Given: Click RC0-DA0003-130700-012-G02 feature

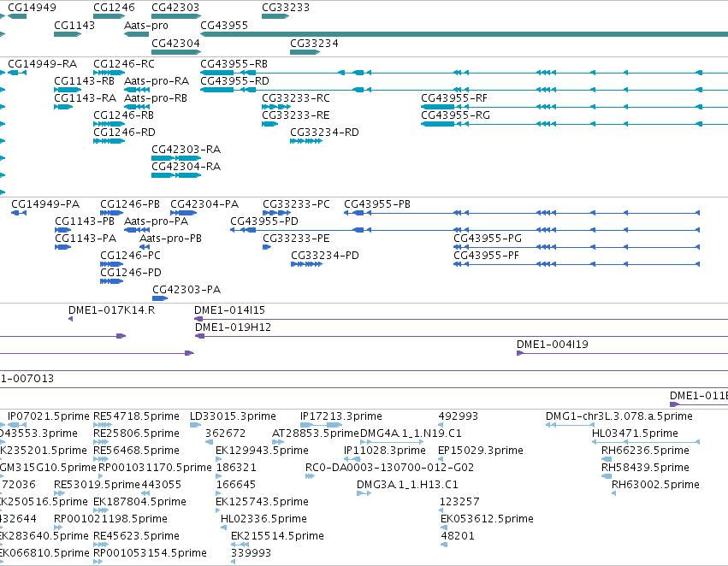Looking at the screenshot, I should click(x=389, y=468).
